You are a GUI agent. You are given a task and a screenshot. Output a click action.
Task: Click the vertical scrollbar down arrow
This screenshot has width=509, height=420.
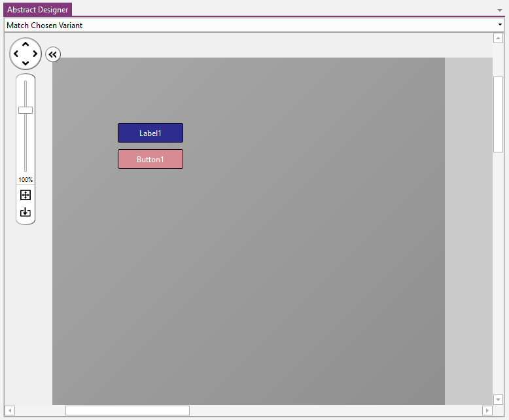(498, 400)
